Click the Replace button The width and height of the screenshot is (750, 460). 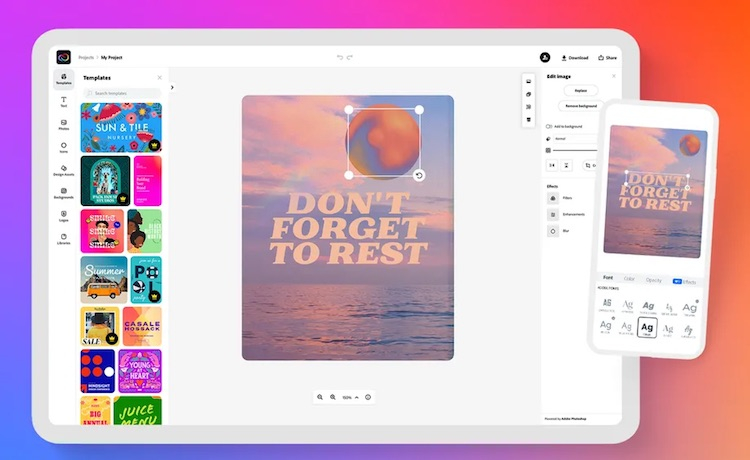580,91
